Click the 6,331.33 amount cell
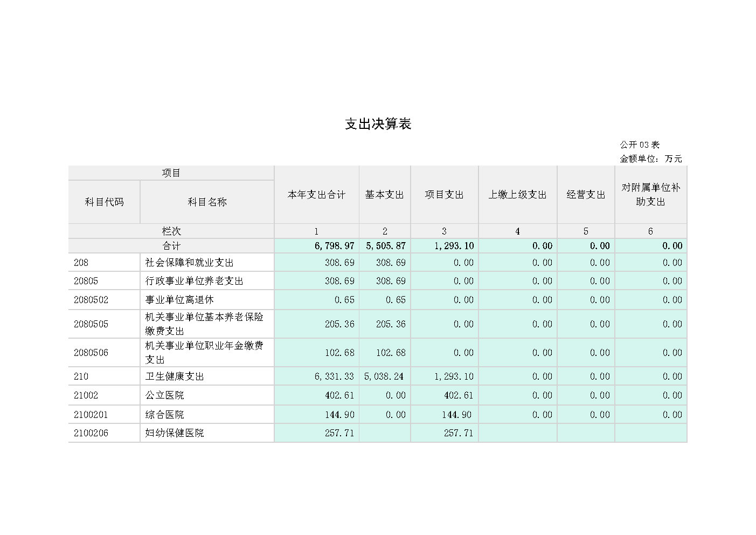756x535 pixels. point(334,376)
